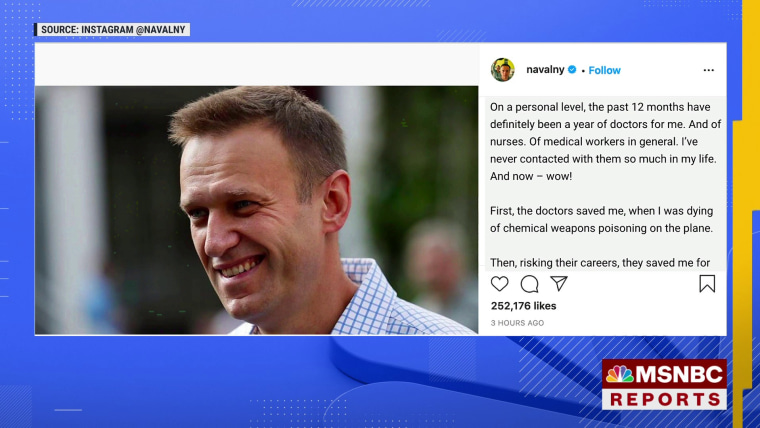Click the line 'Then, risking their careers'
This screenshot has height=428, width=760.
[x=600, y=263]
